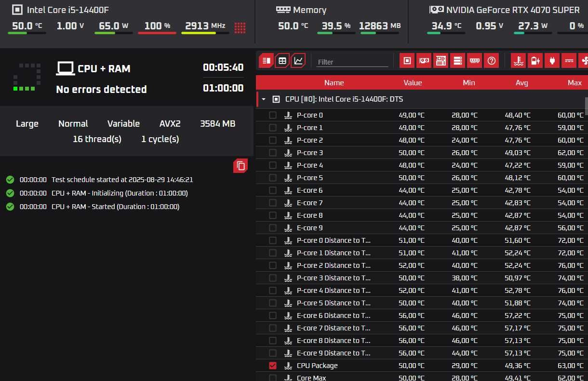588x381 pixels.
Task: Filter sensors by temperature icon
Action: [x=518, y=61]
